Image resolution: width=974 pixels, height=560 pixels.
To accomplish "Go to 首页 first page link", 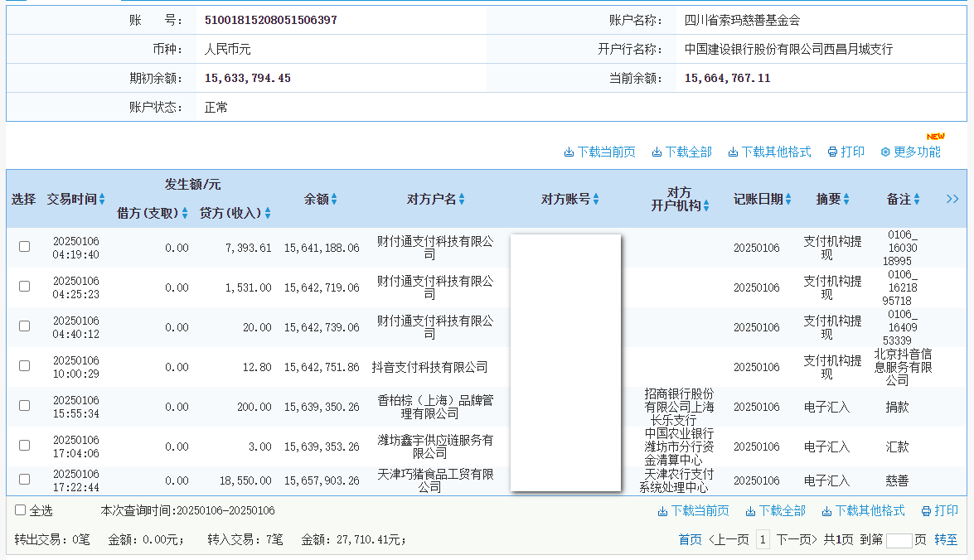I will (690, 540).
